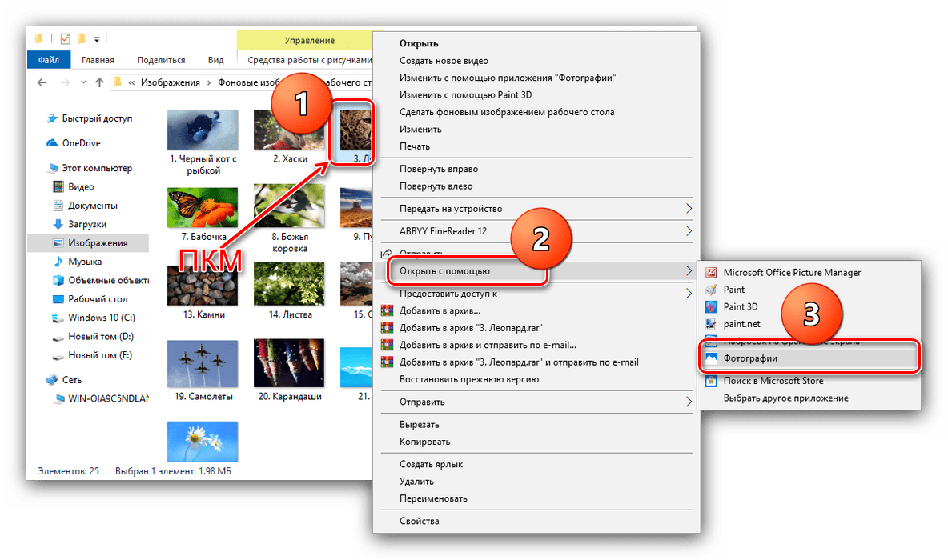Choose Переименовать in context menu
The height and width of the screenshot is (560, 948).
(x=433, y=498)
